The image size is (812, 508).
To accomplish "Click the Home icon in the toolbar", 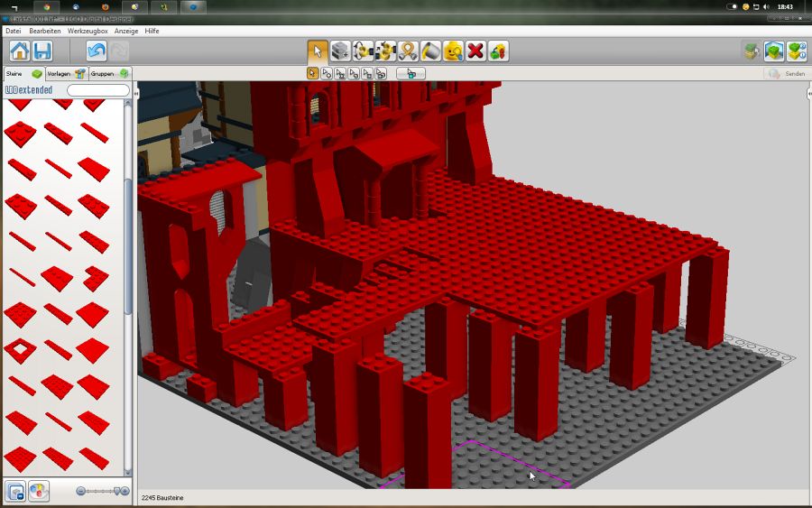I will 20,51.
